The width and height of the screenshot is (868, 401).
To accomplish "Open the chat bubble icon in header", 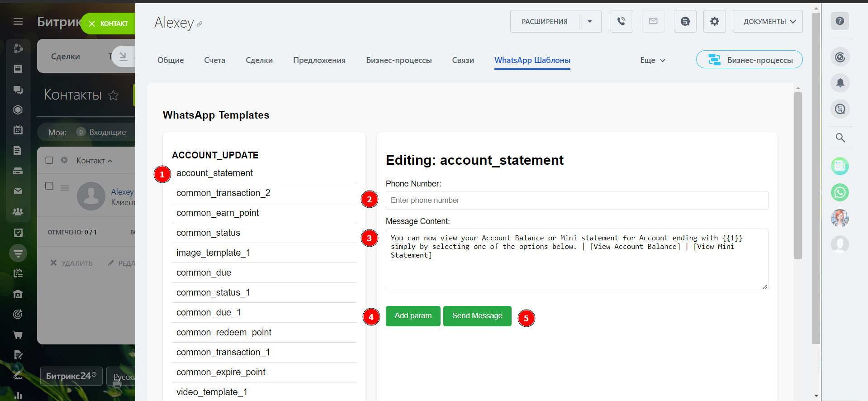I will pyautogui.click(x=685, y=21).
